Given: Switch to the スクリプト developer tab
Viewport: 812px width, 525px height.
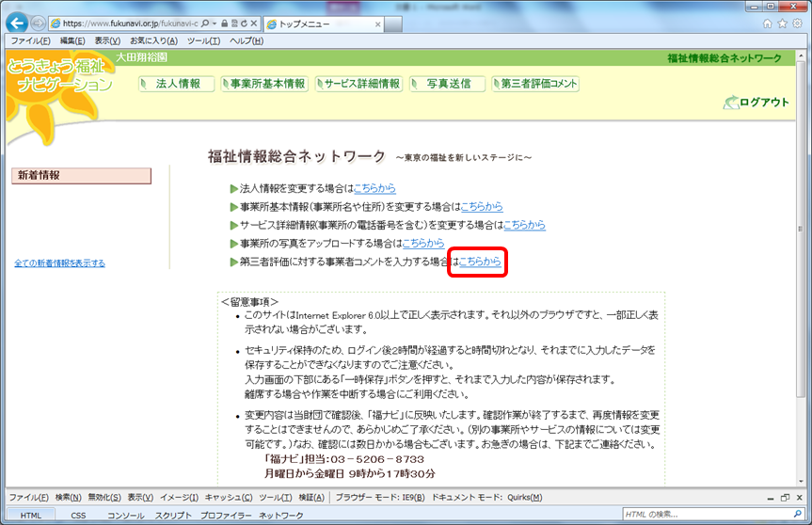Looking at the screenshot, I should pos(173,516).
